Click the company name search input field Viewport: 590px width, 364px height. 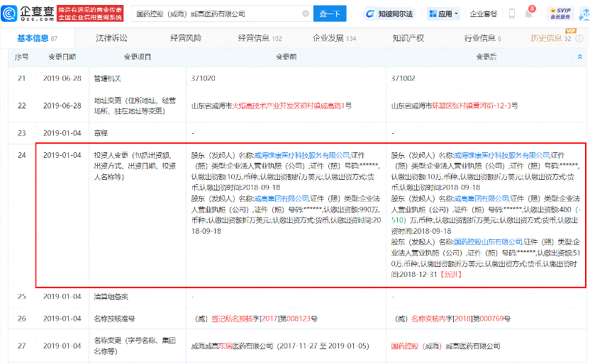tap(223, 14)
